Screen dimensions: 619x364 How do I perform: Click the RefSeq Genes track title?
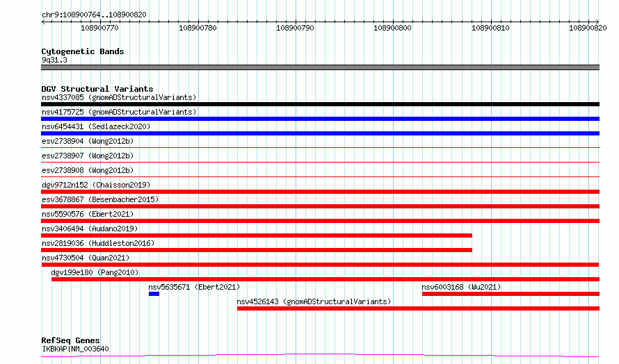click(70, 340)
